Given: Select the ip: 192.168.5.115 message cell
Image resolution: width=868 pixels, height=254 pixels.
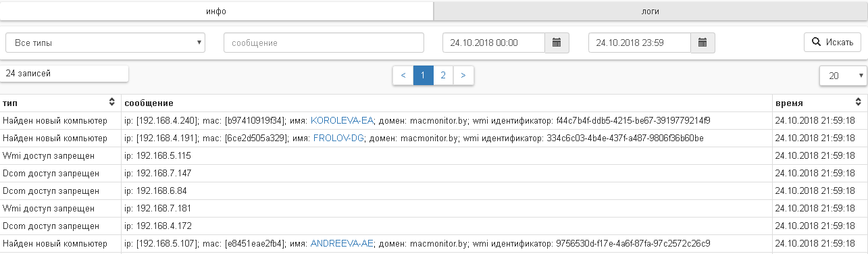Looking at the screenshot, I should pyautogui.click(x=446, y=155).
